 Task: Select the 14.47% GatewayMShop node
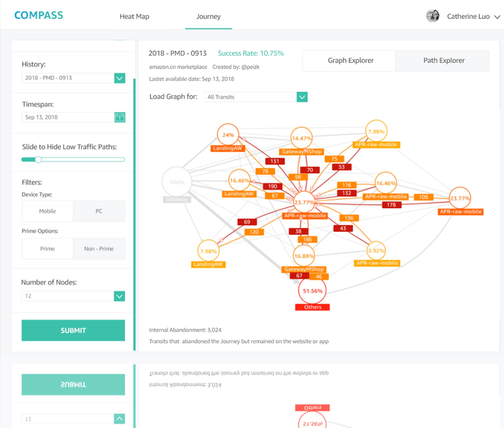pos(302,138)
